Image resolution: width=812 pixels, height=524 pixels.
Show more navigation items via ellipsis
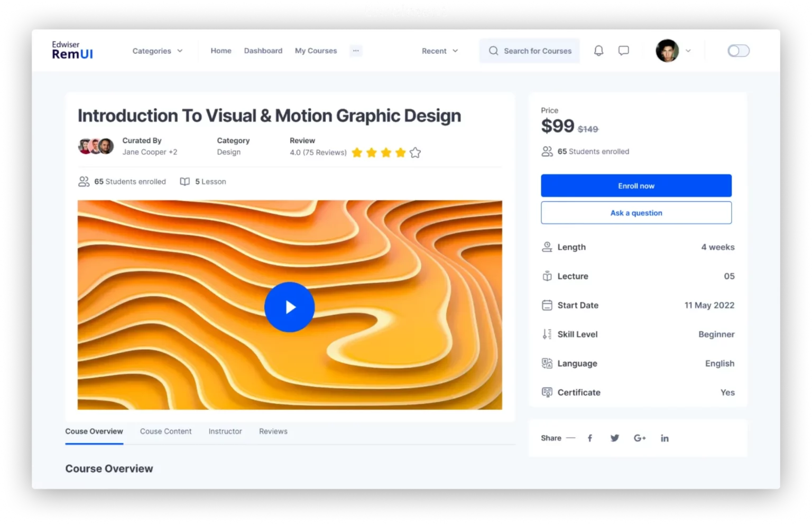(x=356, y=51)
